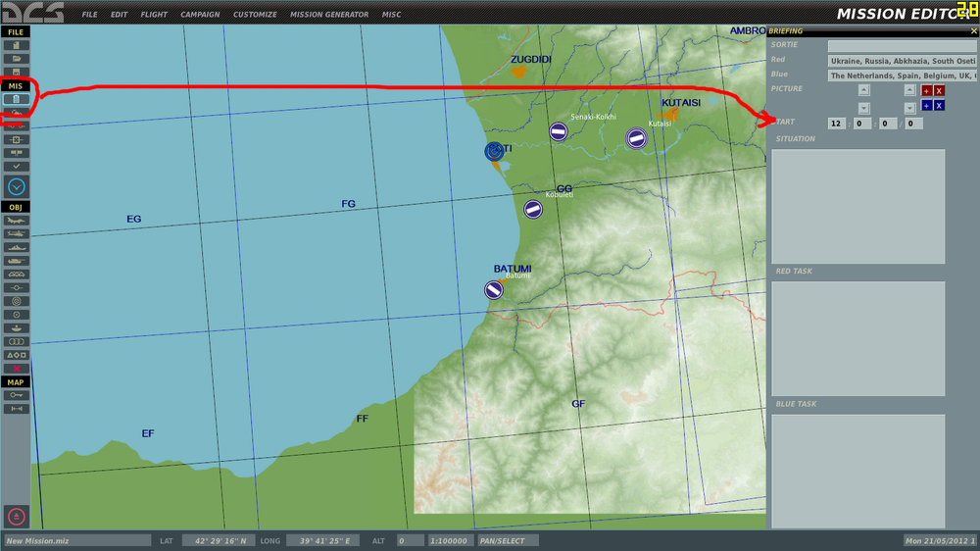980x551 pixels.
Task: Click the latitude value in status bar
Action: coord(220,540)
